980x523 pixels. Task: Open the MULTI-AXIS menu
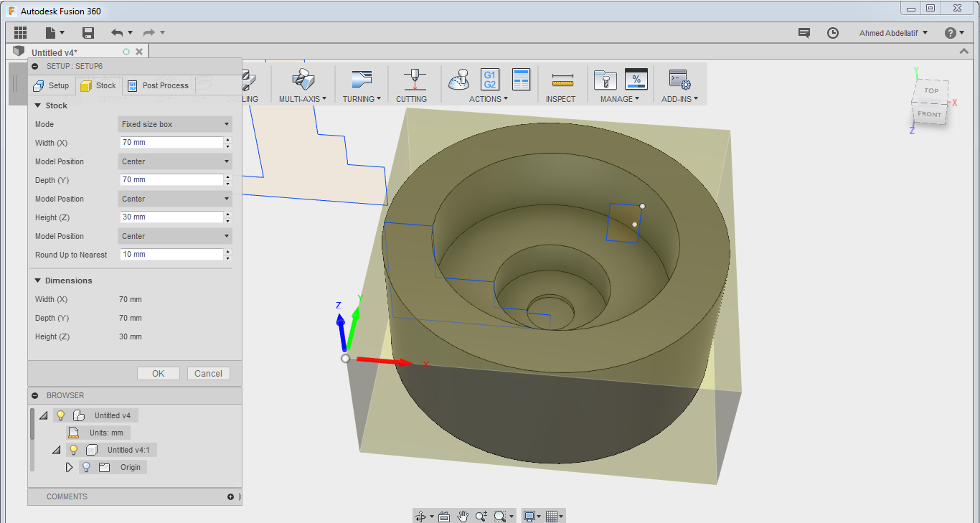point(303,99)
